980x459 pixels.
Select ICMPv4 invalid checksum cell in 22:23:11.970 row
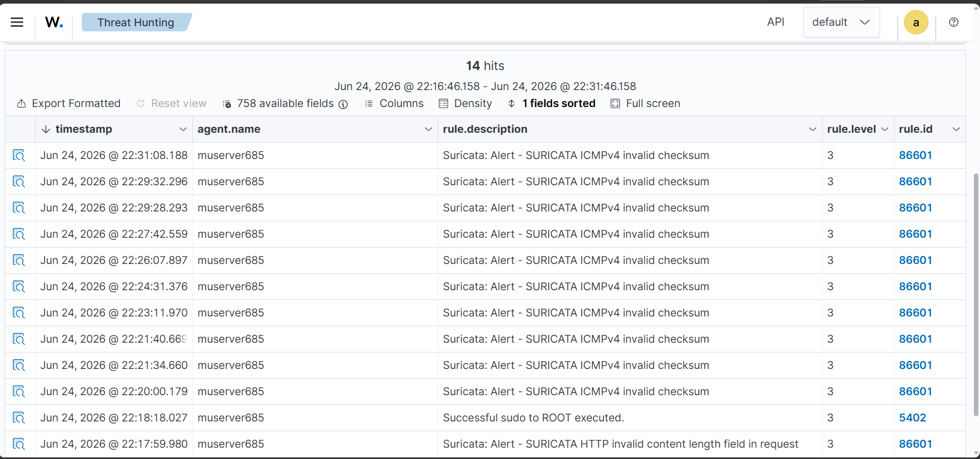tap(630, 313)
